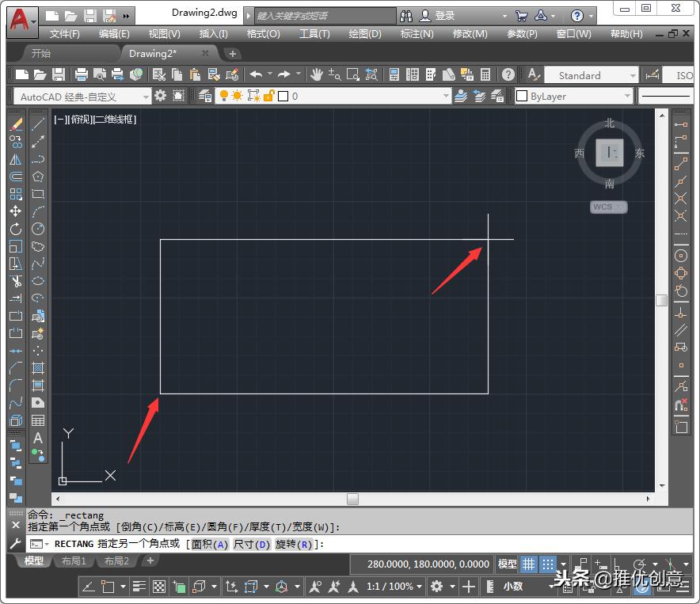The image size is (700, 604).
Task: Click the Undo arrow icon
Action: coord(255,74)
